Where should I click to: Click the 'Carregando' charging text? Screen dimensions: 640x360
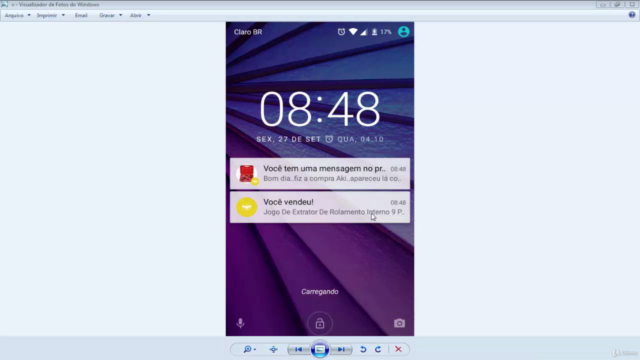pyautogui.click(x=320, y=291)
